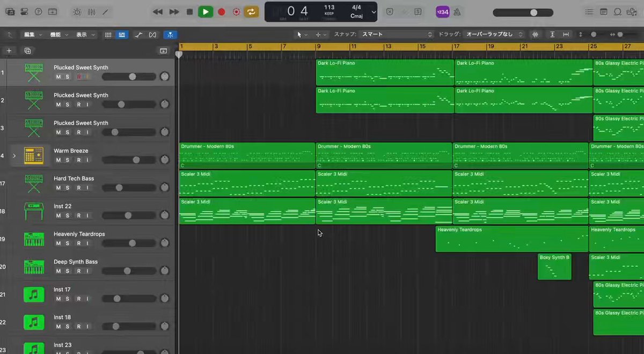The height and width of the screenshot is (354, 644).
Task: Click the count-in 1234 button
Action: coord(443,12)
